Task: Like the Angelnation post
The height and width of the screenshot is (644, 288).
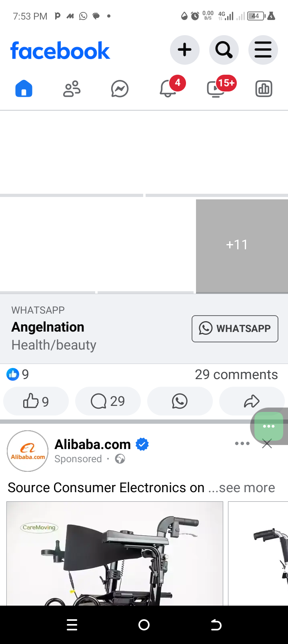Action: pyautogui.click(x=36, y=401)
